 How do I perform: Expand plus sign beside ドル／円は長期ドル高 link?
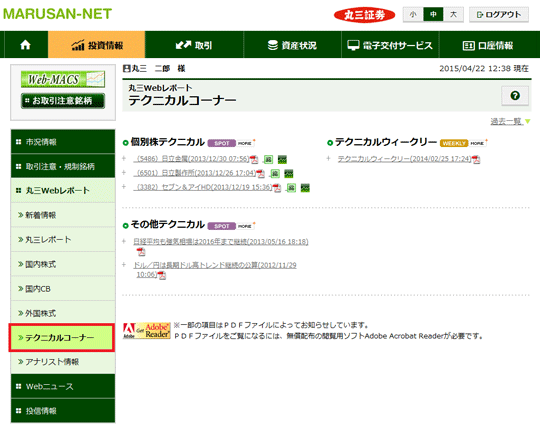(124, 265)
